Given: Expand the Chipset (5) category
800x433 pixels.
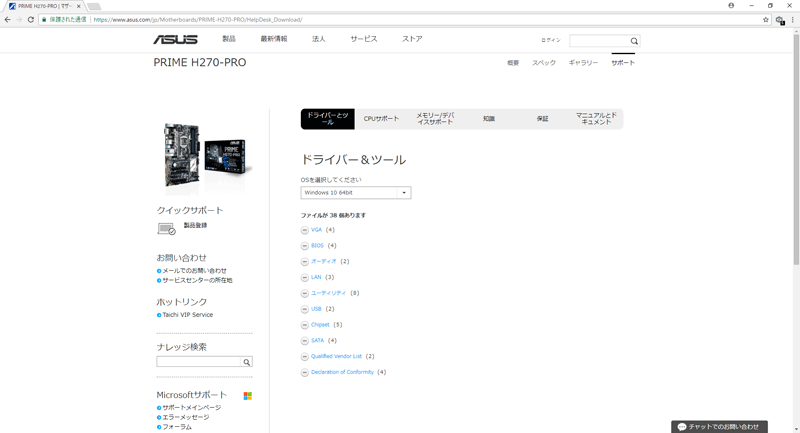Looking at the screenshot, I should pyautogui.click(x=305, y=325).
